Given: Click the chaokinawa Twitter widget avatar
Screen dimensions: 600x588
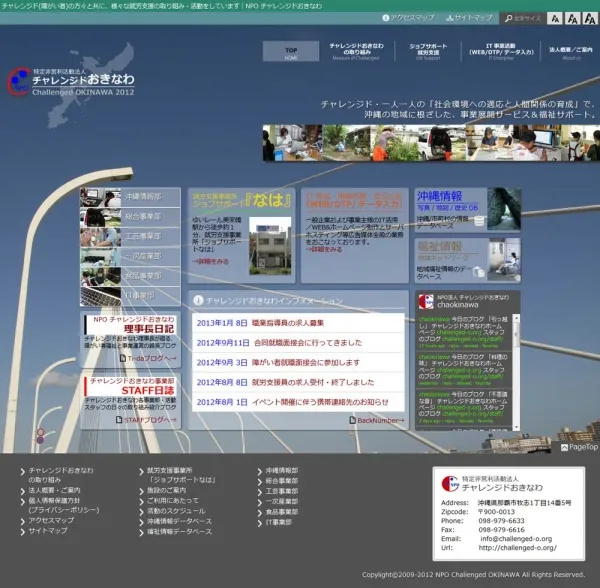Looking at the screenshot, I should [x=426, y=301].
